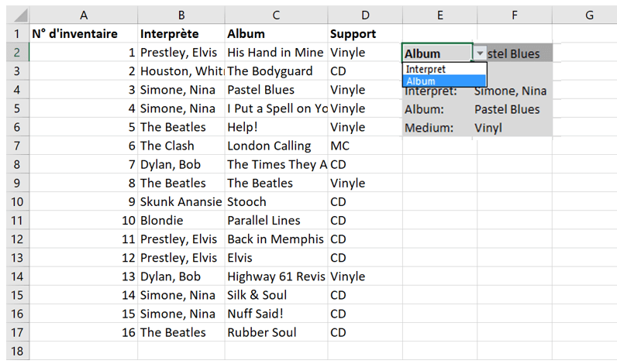Select the Vinyl result cell

pos(512,128)
